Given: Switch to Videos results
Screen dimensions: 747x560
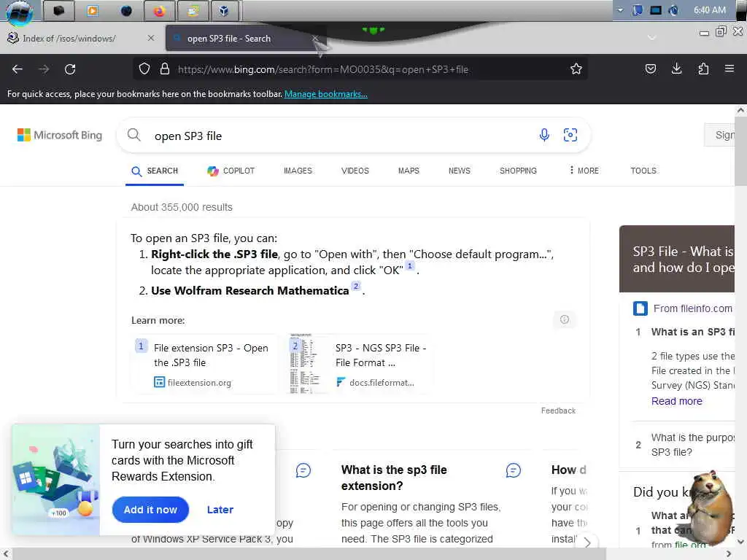Looking at the screenshot, I should point(355,171).
